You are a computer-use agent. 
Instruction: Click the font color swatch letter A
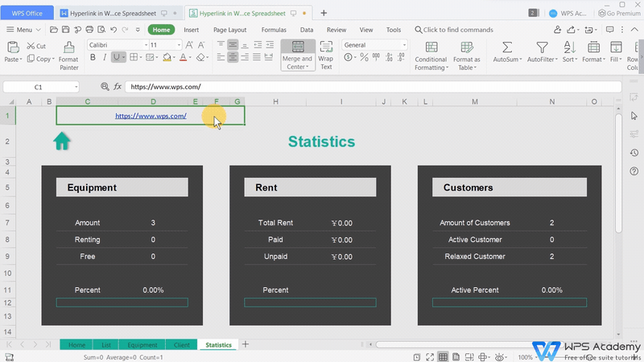coord(184,58)
